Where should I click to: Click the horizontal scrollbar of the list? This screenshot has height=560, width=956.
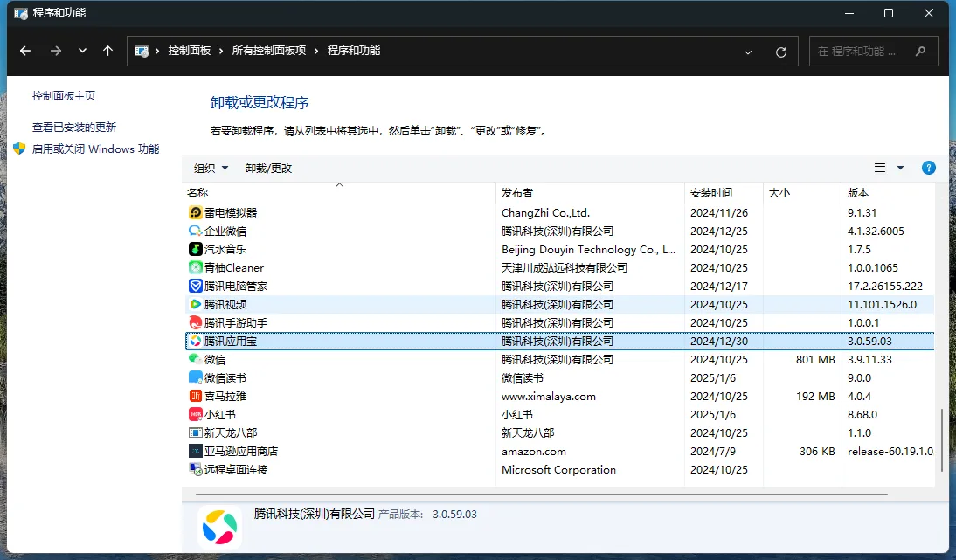click(542, 494)
